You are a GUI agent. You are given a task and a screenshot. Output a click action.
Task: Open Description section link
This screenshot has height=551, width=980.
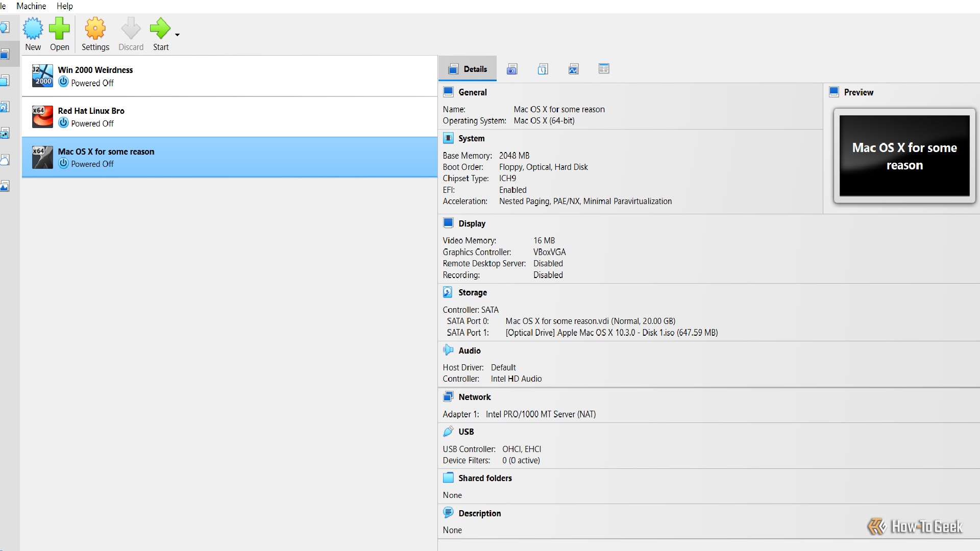tap(480, 513)
